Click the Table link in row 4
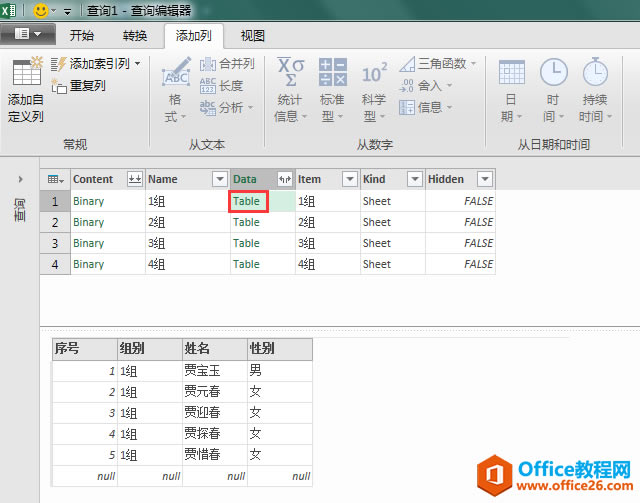 (x=247, y=265)
